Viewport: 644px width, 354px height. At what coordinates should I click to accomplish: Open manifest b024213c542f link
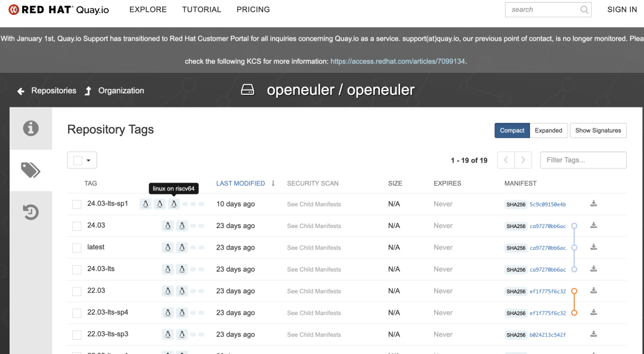(547, 335)
